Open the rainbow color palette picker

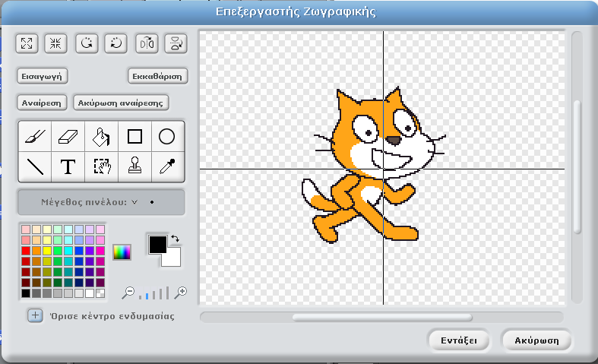(x=122, y=252)
